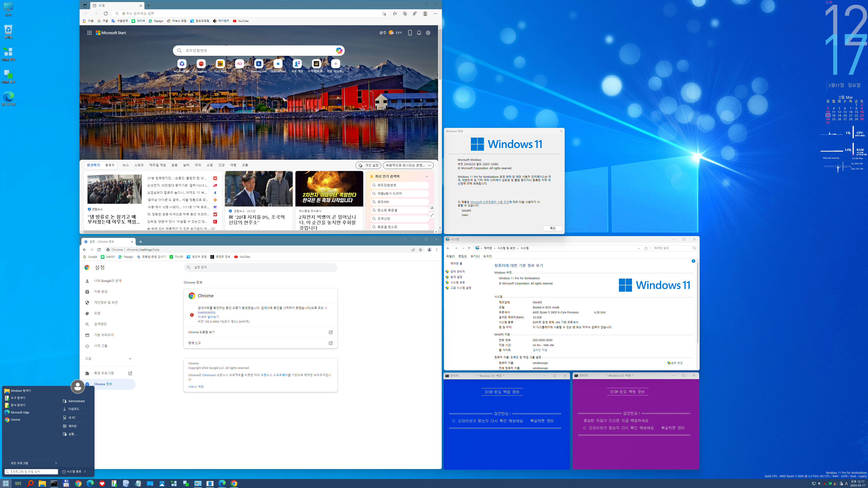Open Edge favorites star icon
868x488 pixels.
pyautogui.click(x=395, y=14)
